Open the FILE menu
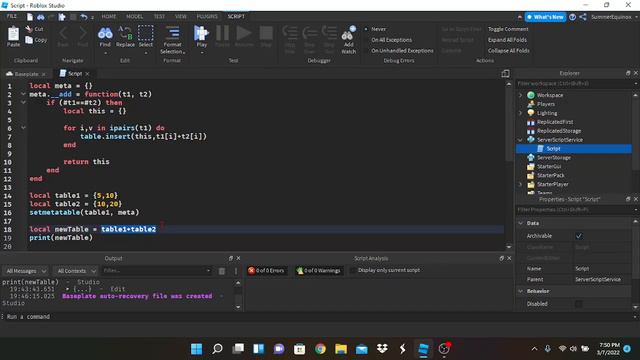Viewport: 640px width, 360px height. pos(11,16)
